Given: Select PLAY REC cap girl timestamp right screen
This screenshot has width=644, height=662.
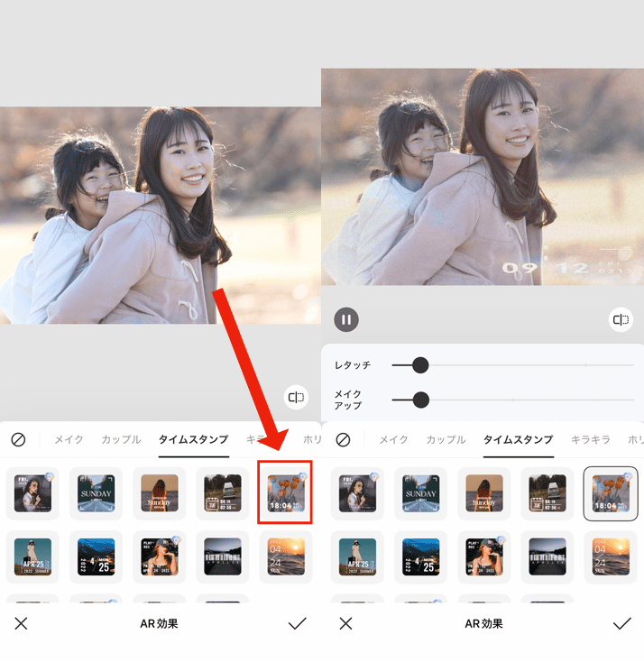Looking at the screenshot, I should 484,556.
